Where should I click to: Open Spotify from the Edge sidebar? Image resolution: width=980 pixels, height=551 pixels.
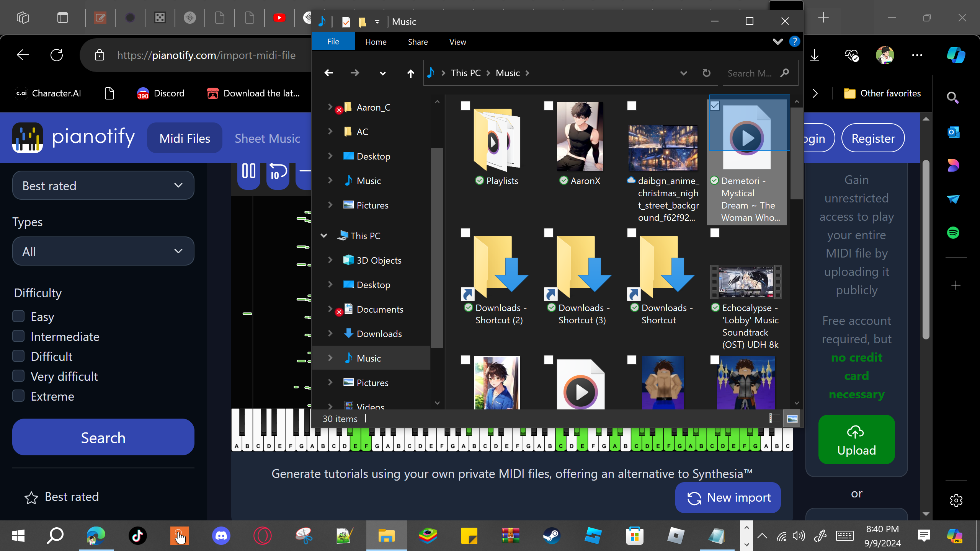pyautogui.click(x=953, y=233)
